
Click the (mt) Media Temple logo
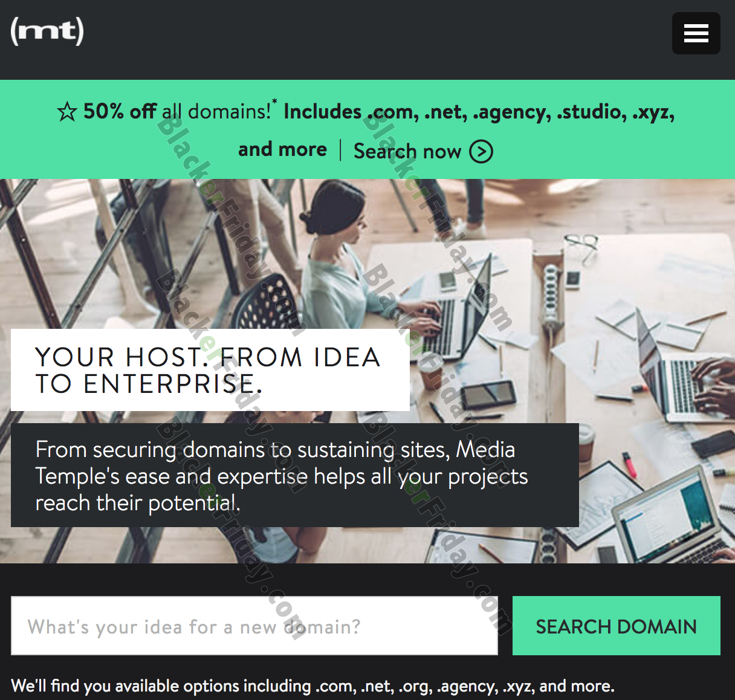point(47,31)
